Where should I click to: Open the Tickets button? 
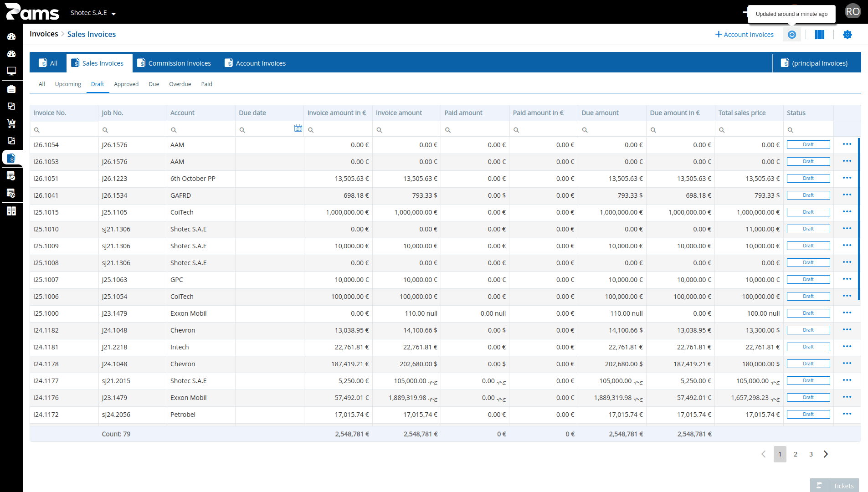click(x=834, y=486)
